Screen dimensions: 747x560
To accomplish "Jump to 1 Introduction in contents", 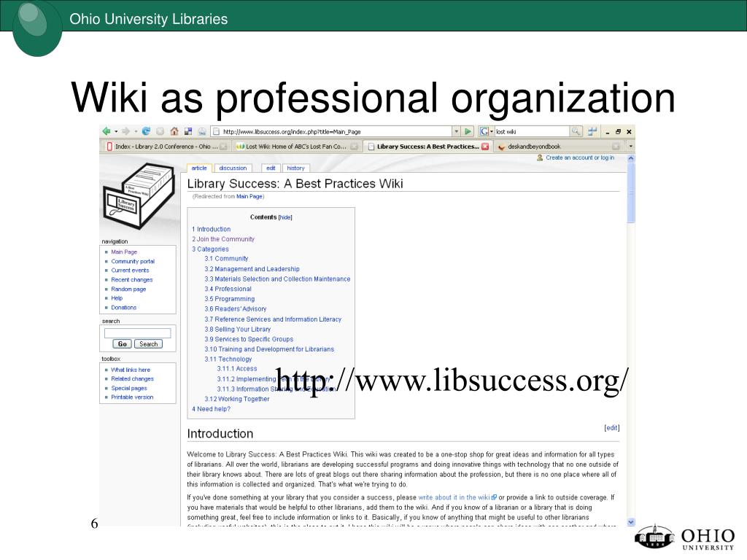I will click(211, 229).
